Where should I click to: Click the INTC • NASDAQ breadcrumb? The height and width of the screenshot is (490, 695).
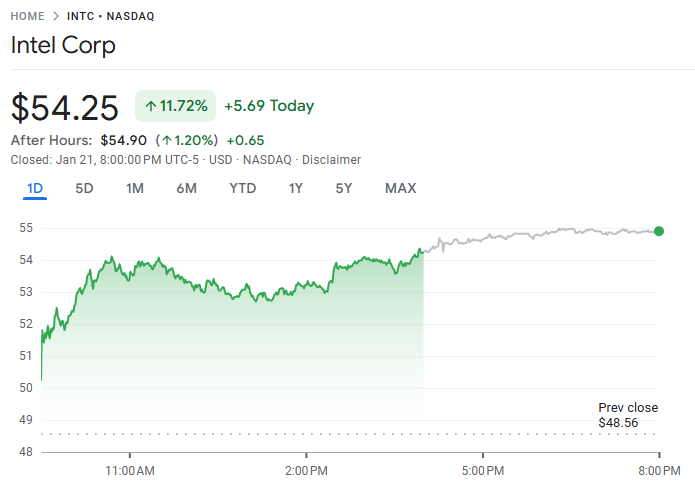tap(111, 16)
